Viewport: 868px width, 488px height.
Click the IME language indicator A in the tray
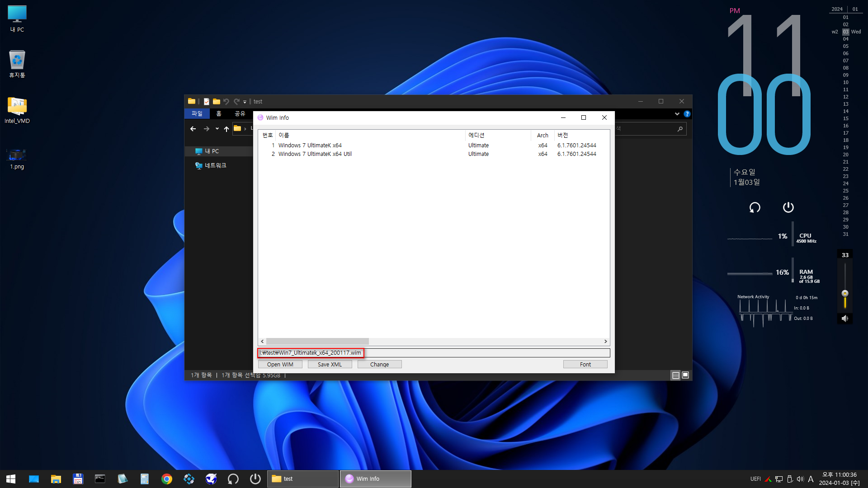[x=811, y=479]
